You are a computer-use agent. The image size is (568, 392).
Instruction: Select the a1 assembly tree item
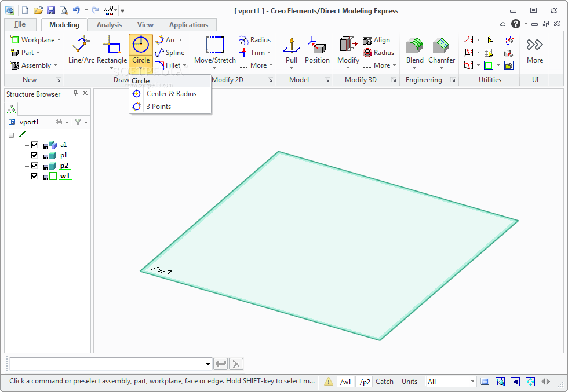click(x=63, y=145)
